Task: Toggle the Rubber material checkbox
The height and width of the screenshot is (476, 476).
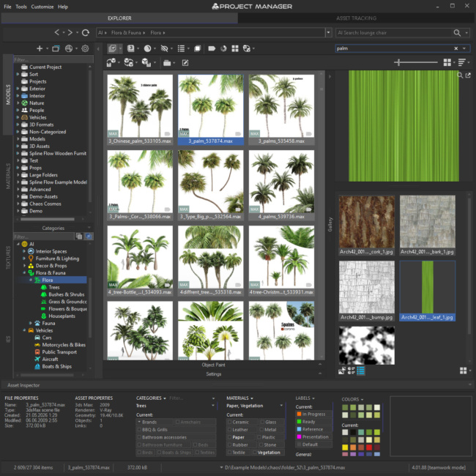Action: [x=230, y=445]
